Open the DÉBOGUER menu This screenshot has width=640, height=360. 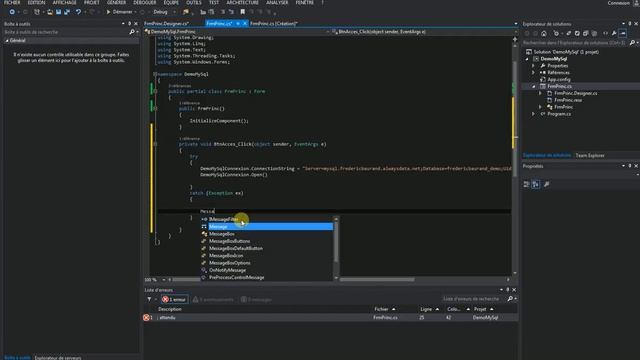(144, 2)
